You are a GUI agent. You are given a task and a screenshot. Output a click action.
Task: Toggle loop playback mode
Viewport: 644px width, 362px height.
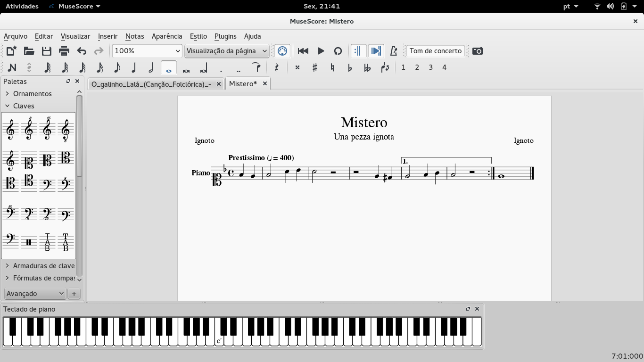tap(338, 51)
